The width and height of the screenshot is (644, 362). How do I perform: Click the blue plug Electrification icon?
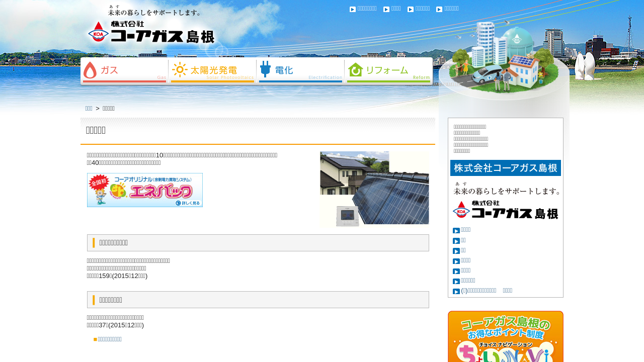coord(265,69)
